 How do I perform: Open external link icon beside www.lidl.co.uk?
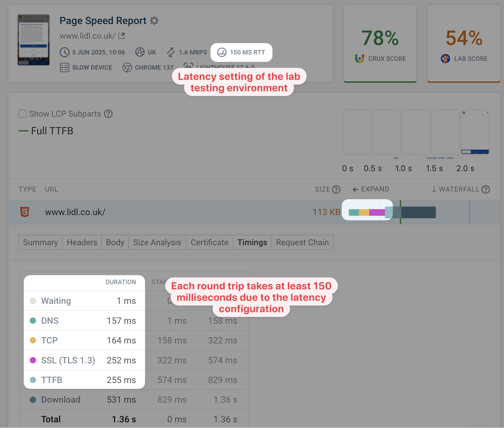pyautogui.click(x=122, y=36)
